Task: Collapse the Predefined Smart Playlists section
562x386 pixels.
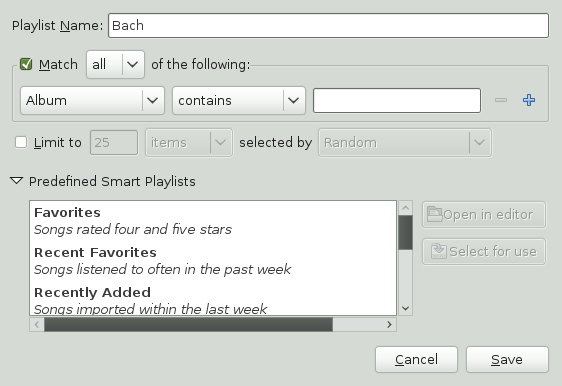Action: click(x=16, y=181)
